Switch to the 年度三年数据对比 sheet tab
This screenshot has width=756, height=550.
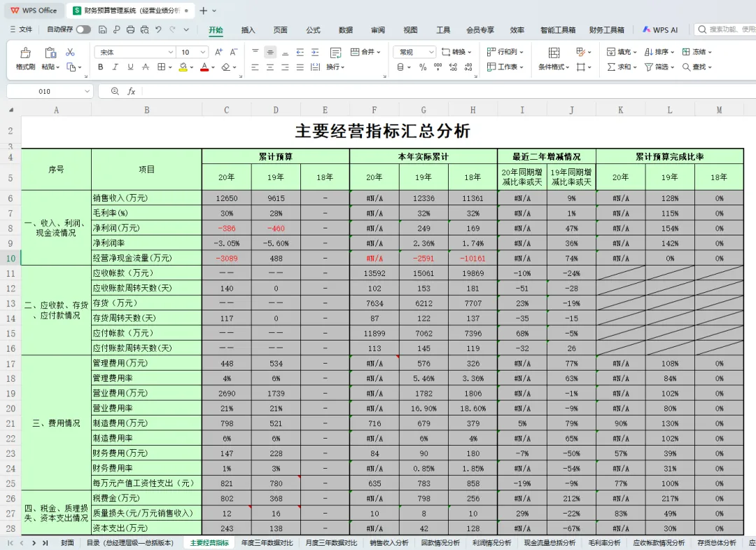[x=267, y=543]
